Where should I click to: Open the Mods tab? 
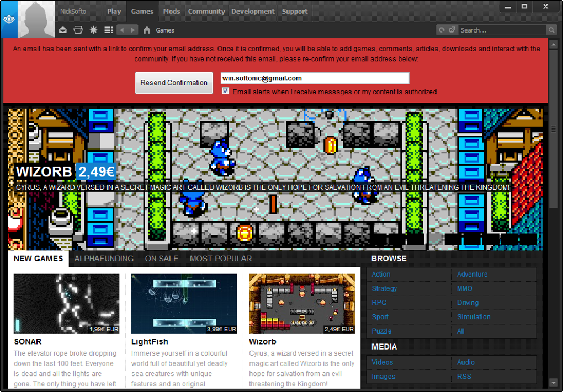(x=172, y=12)
